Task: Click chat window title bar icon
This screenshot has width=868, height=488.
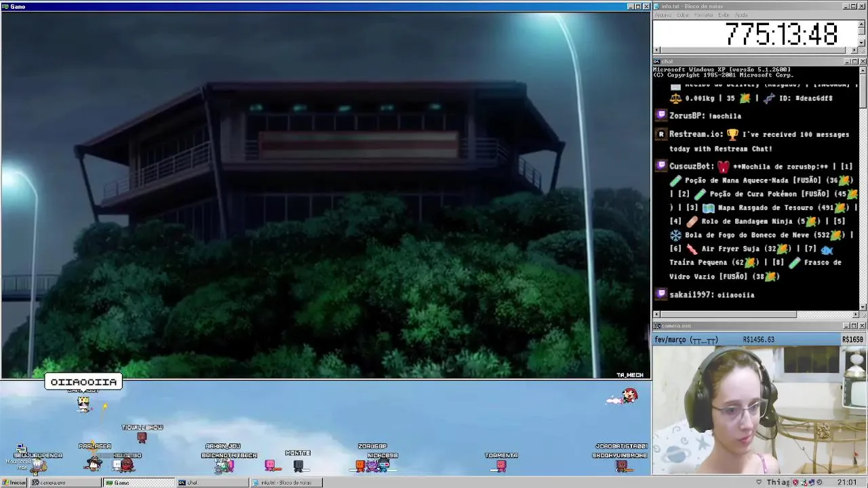Action: pyautogui.click(x=656, y=62)
